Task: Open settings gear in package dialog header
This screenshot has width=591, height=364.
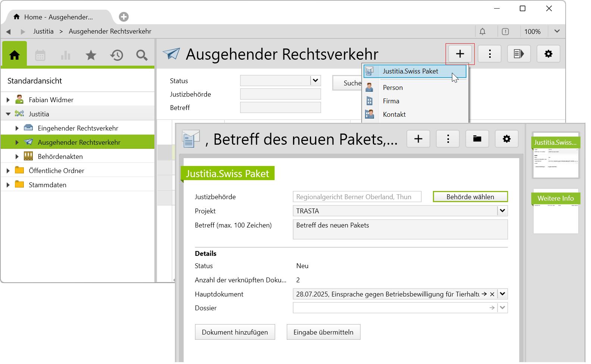Action: [x=507, y=139]
